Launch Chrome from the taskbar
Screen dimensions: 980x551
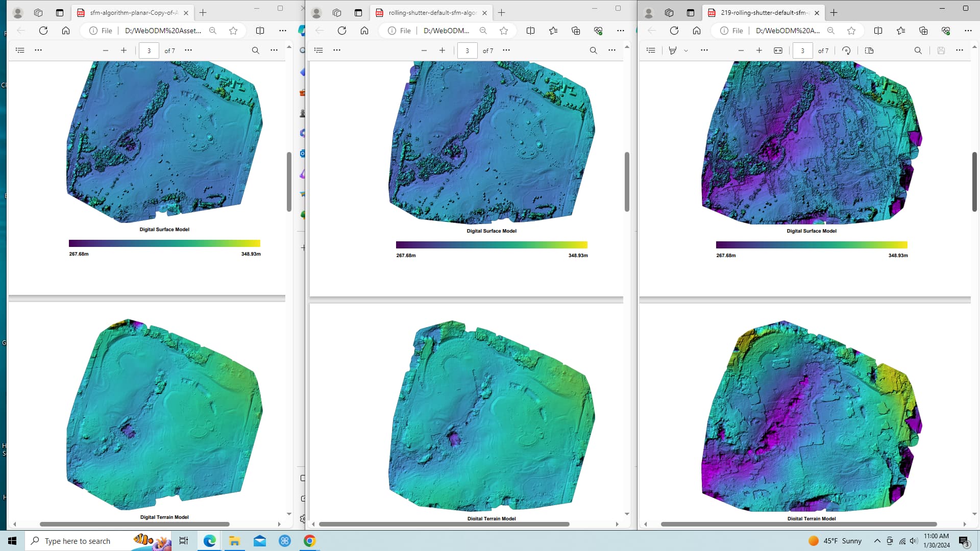[310, 541]
